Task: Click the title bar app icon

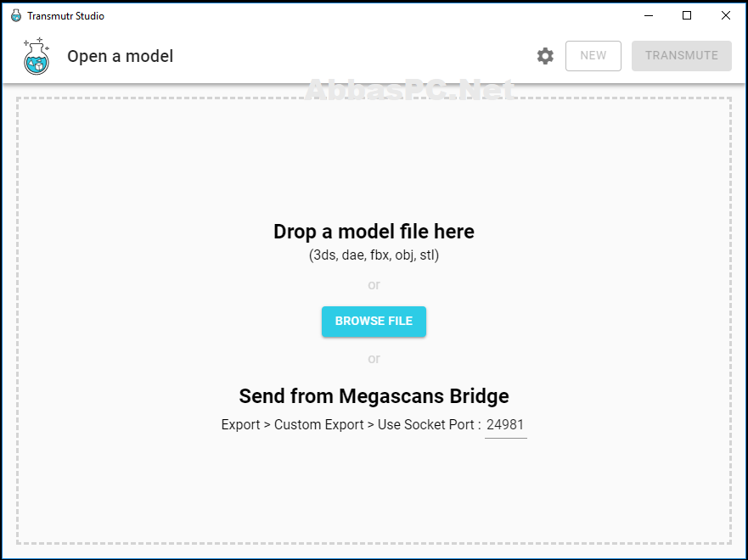Action: (16, 16)
